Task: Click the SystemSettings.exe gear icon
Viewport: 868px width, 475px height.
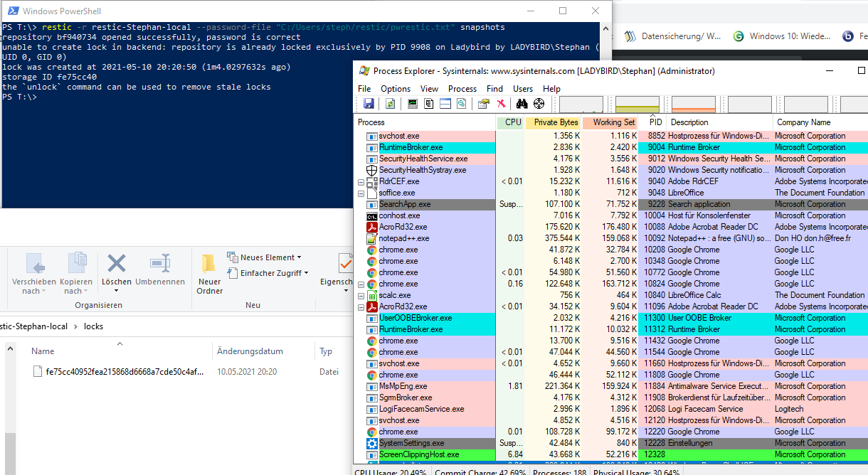Action: [x=371, y=443]
